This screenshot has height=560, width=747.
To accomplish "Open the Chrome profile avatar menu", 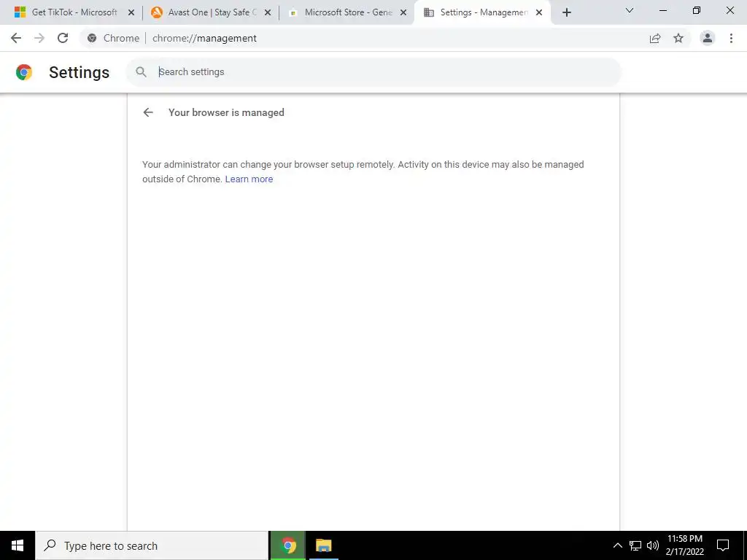I will (x=708, y=38).
